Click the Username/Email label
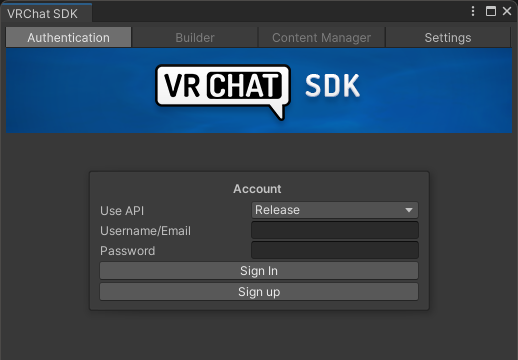The width and height of the screenshot is (518, 360). (145, 231)
